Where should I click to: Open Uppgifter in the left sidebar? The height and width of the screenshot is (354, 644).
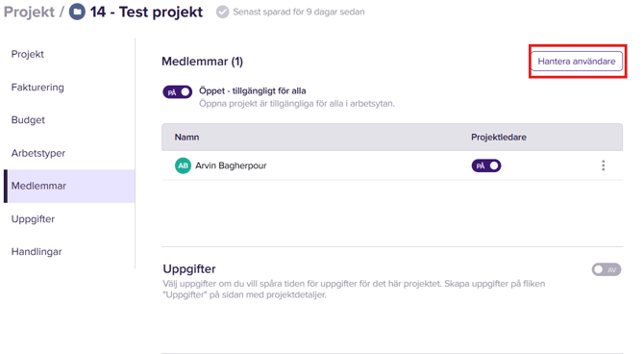[33, 218]
